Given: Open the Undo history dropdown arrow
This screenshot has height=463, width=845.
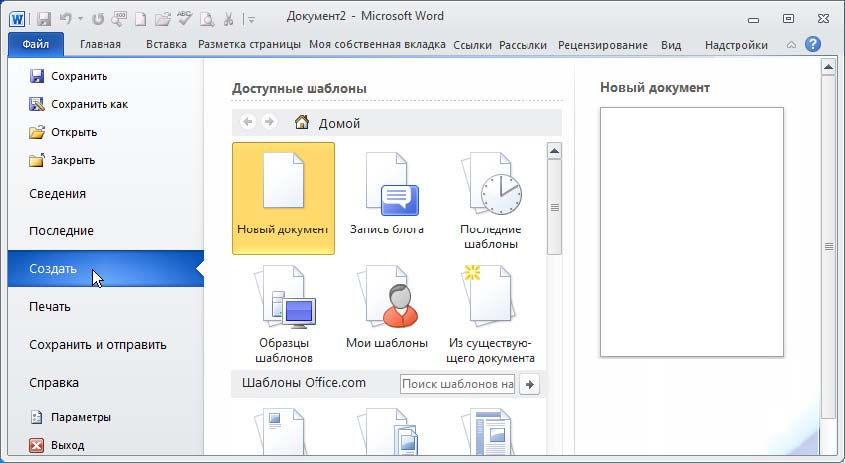Looking at the screenshot, I should [80, 19].
